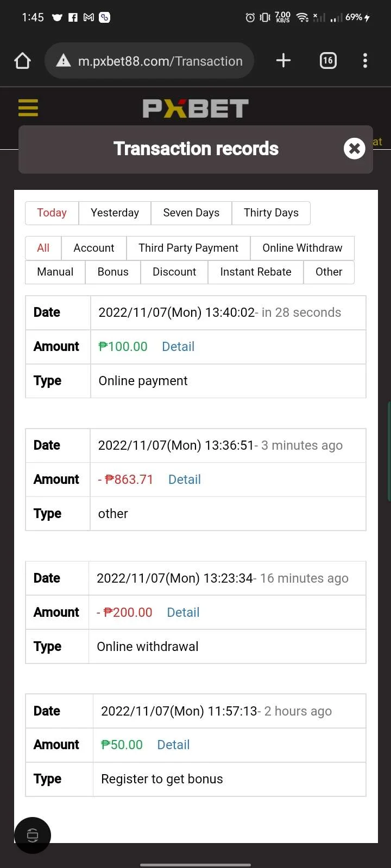Screen dimensions: 391x868
Task: Filter by Third Party Payment
Action: (x=188, y=248)
